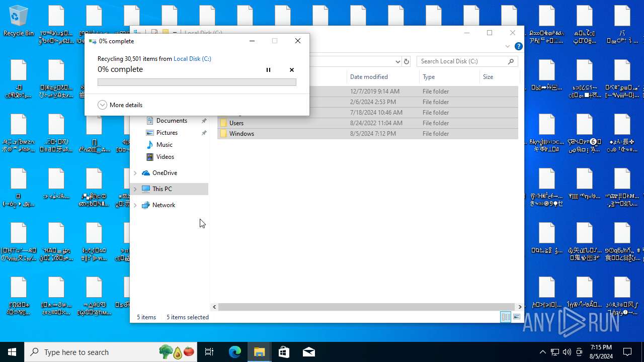644x362 pixels.
Task: Expand the Network tree node
Action: 135,205
